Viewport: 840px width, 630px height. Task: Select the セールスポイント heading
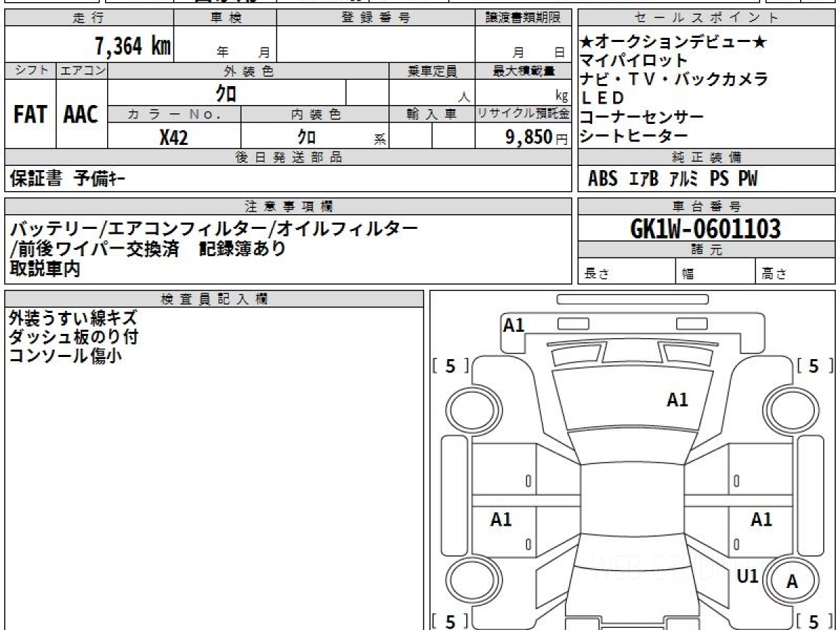coord(707,18)
